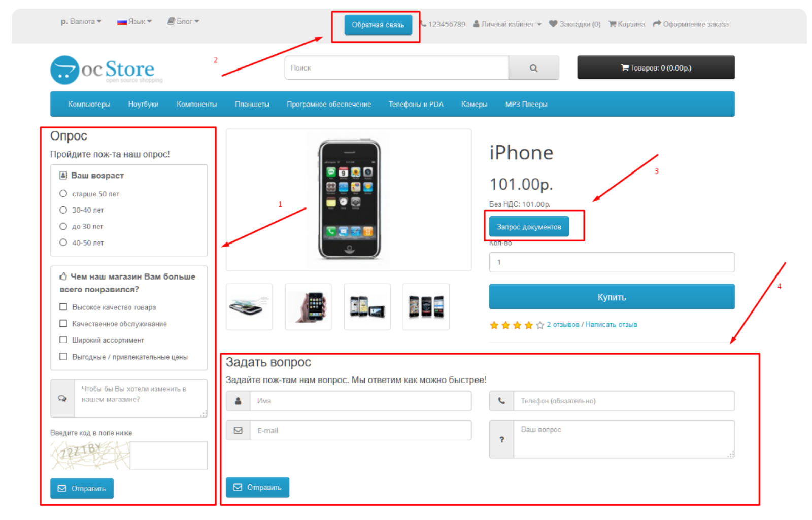Click the Оформление заказа share arrow

coord(657,24)
